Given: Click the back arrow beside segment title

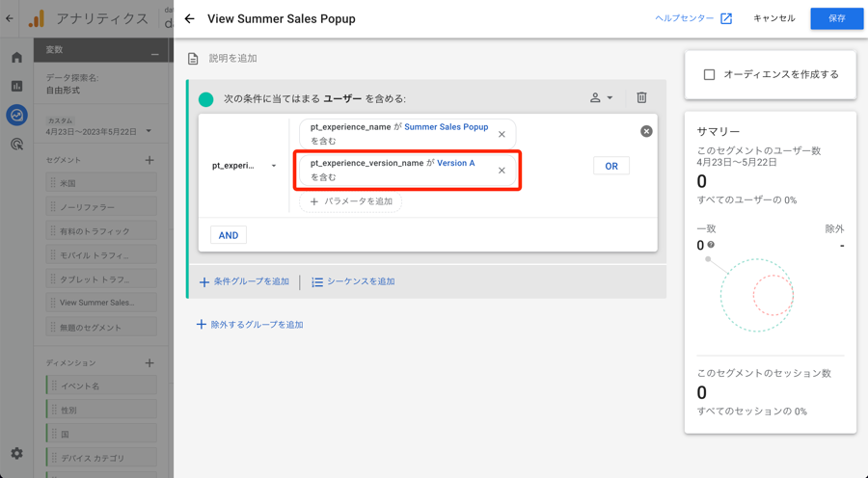Looking at the screenshot, I should (190, 18).
